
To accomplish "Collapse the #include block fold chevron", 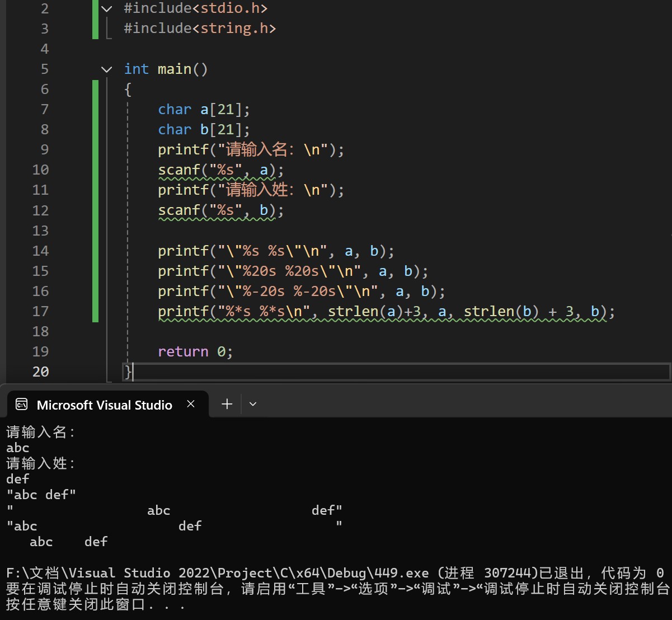I will 106,8.
